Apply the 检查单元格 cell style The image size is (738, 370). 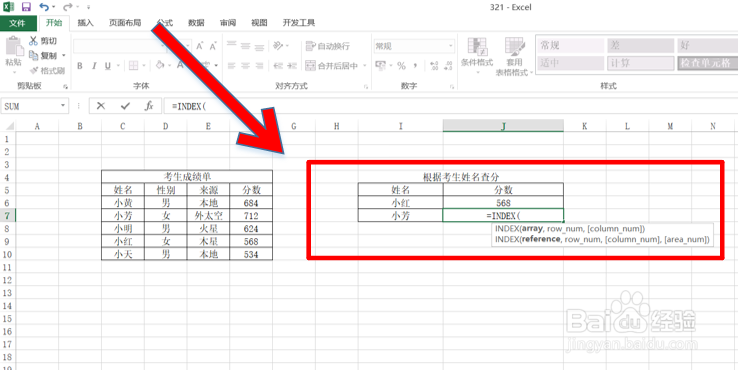708,63
